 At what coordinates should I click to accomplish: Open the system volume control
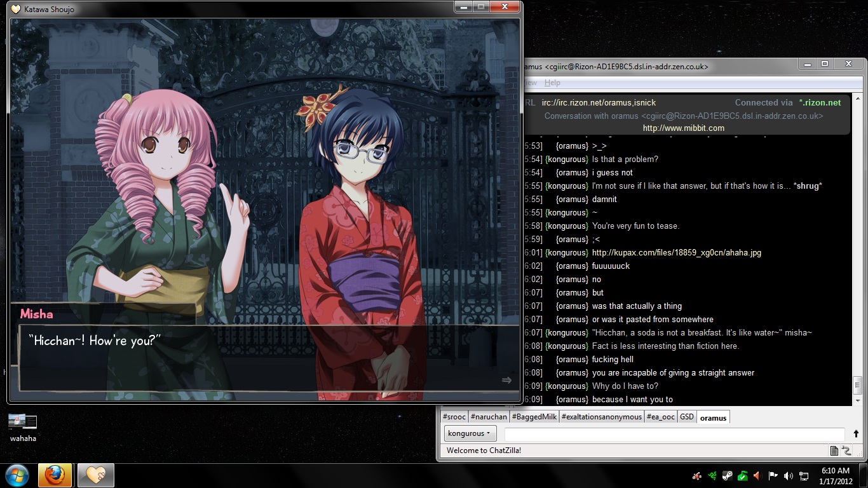click(789, 475)
